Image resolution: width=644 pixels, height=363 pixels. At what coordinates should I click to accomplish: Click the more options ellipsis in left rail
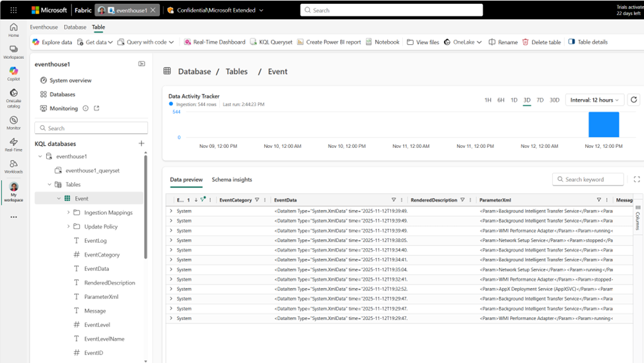(x=14, y=217)
